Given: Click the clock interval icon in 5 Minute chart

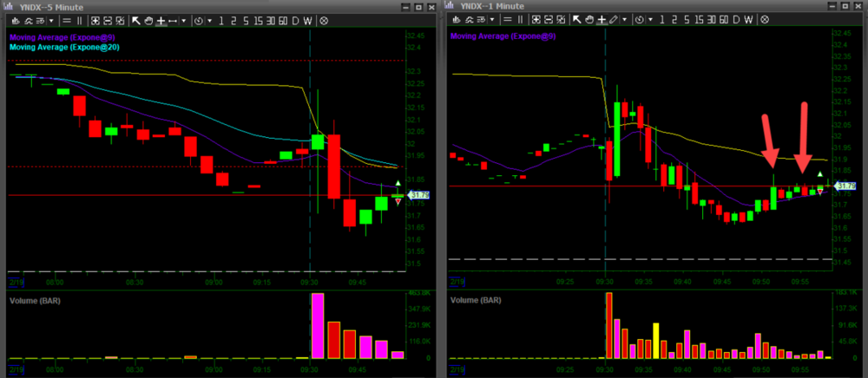Looking at the screenshot, I should coord(199,19).
